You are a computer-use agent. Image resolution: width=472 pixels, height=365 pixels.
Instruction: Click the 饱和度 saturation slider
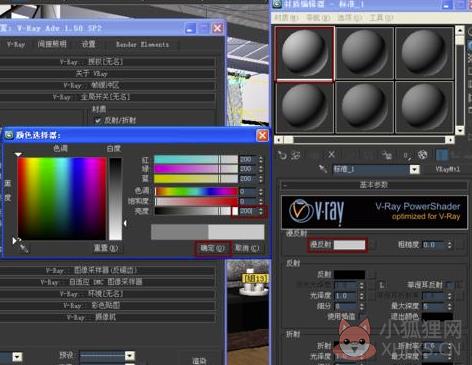coord(196,201)
